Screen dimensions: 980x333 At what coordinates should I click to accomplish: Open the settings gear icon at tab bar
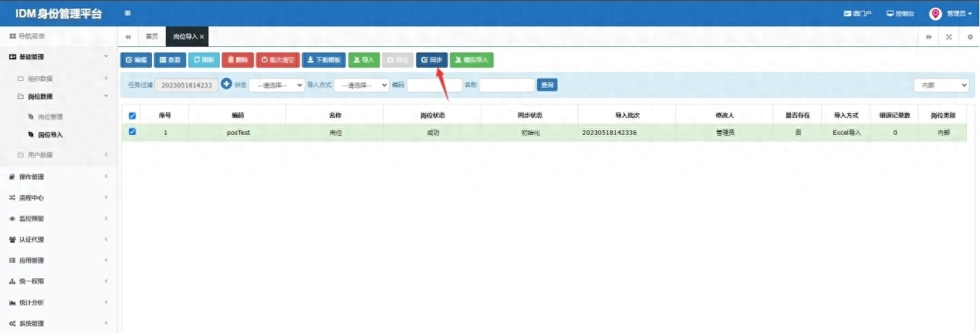970,37
